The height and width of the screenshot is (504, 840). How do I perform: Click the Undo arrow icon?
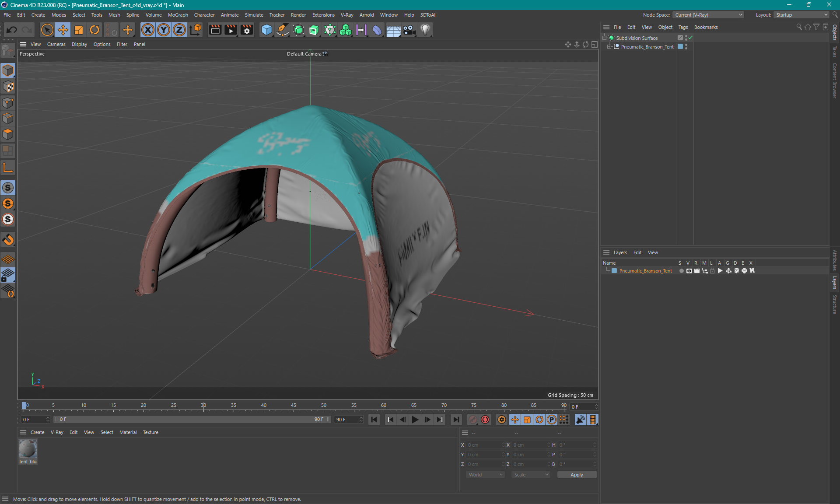12,30
